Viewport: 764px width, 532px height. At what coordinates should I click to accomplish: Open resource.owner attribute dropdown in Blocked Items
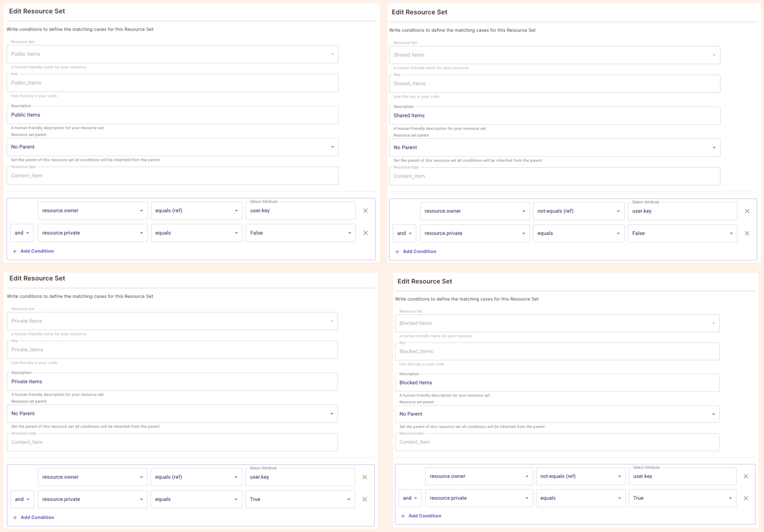(479, 476)
